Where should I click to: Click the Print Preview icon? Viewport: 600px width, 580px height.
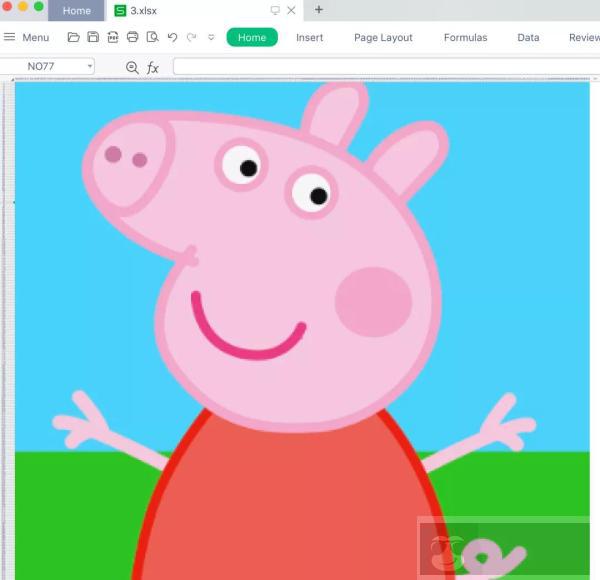point(152,37)
